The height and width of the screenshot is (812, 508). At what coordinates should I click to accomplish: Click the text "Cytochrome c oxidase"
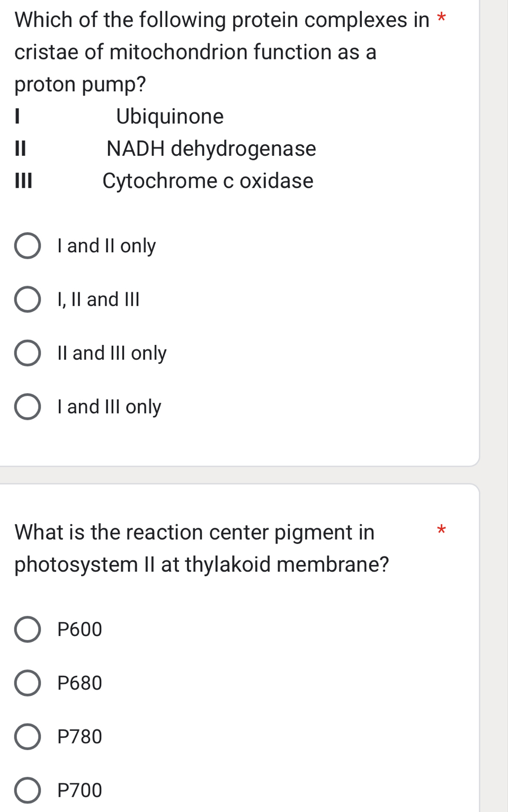coord(208,182)
